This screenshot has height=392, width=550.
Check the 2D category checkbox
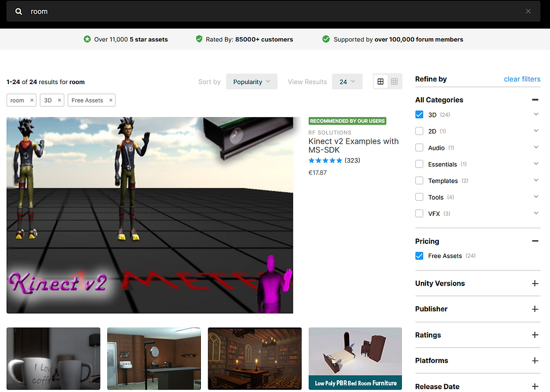(x=419, y=131)
